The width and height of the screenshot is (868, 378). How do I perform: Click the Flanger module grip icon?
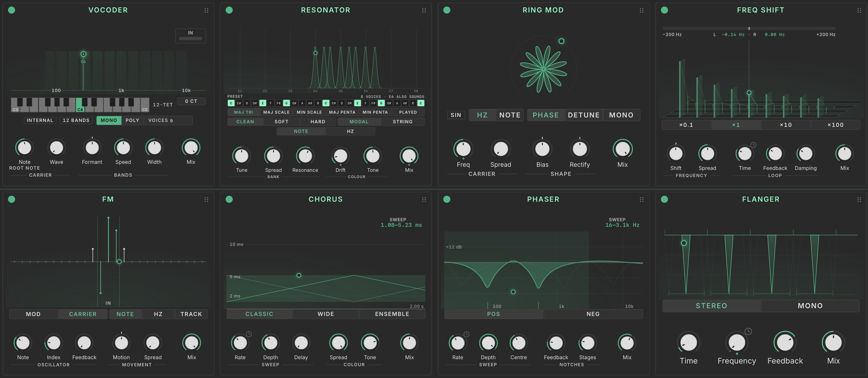[859, 199]
